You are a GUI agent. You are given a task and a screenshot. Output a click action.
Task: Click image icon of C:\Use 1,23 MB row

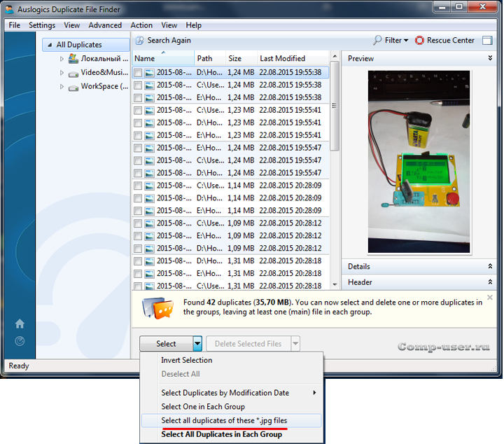click(149, 111)
